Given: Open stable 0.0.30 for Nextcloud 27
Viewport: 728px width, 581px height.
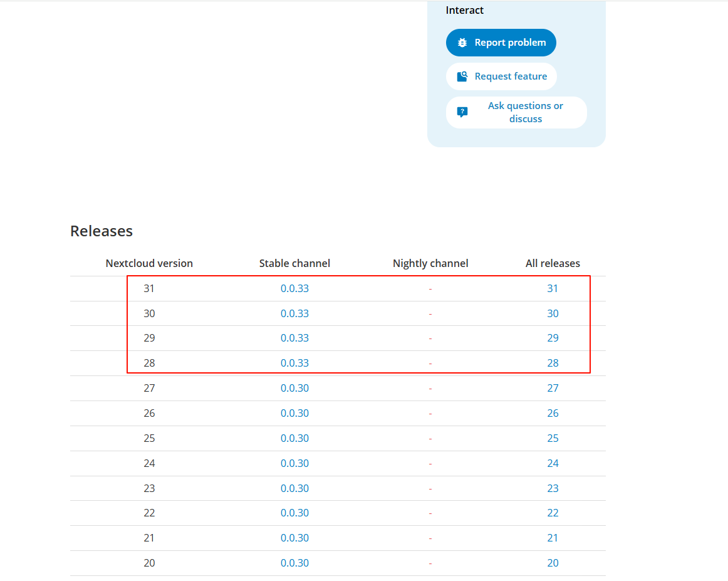Looking at the screenshot, I should (x=294, y=388).
